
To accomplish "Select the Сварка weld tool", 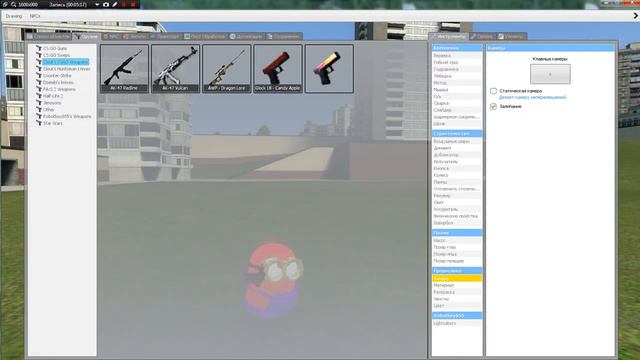I will (457, 103).
